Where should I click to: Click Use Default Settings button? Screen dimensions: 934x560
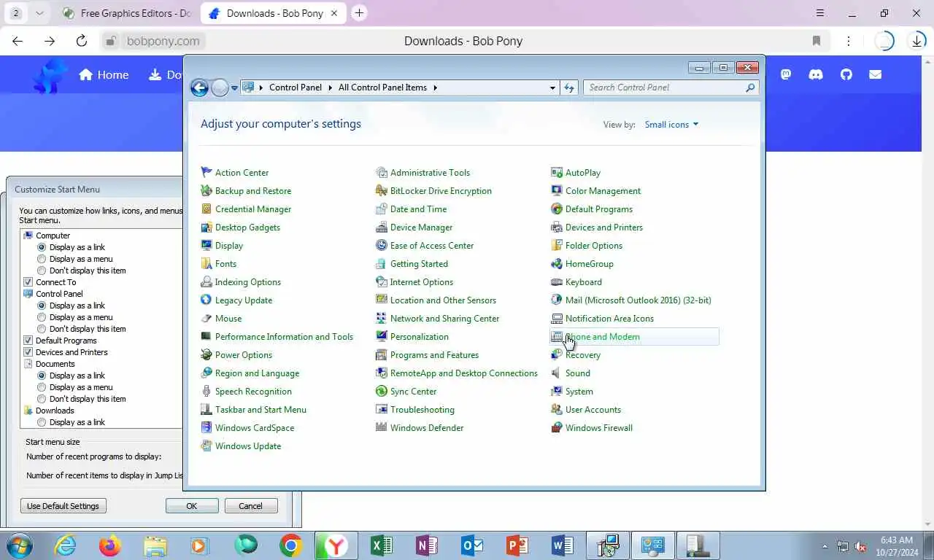point(63,506)
